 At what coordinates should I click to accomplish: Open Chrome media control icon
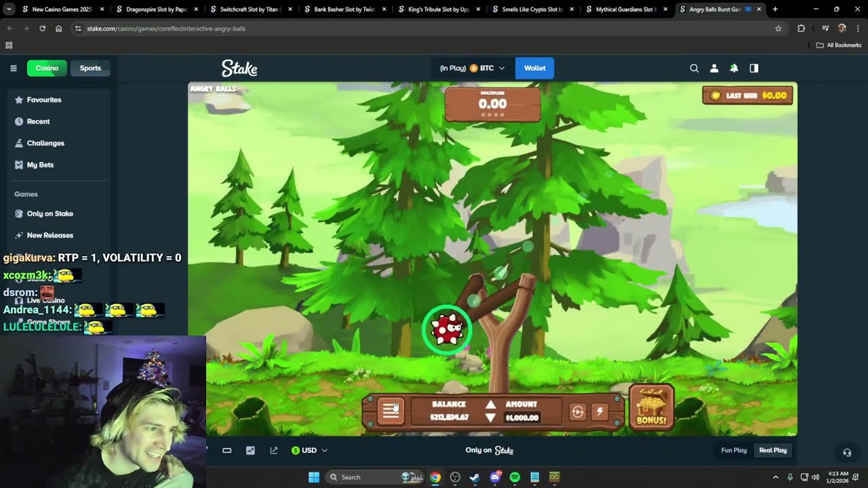(x=825, y=28)
